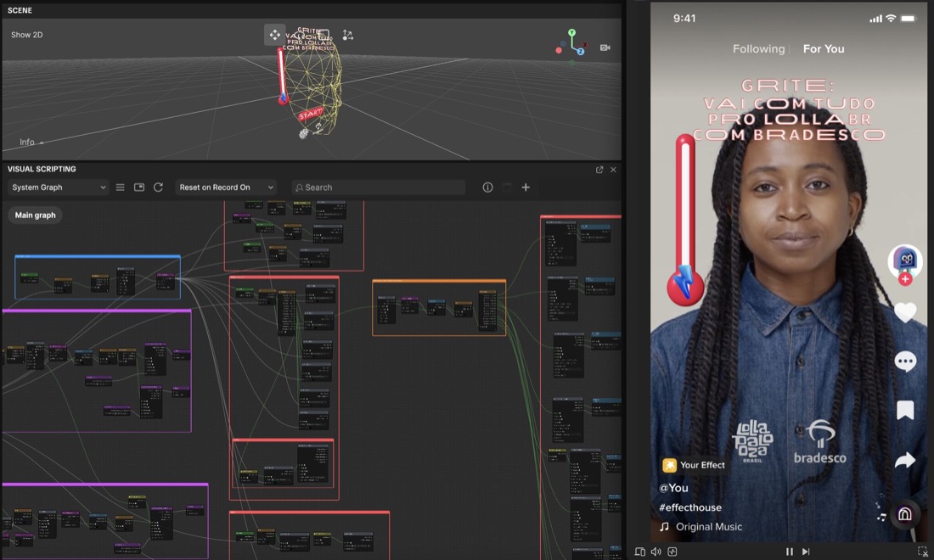Tap the red follow plus badge
This screenshot has width=934, height=560.
[905, 279]
